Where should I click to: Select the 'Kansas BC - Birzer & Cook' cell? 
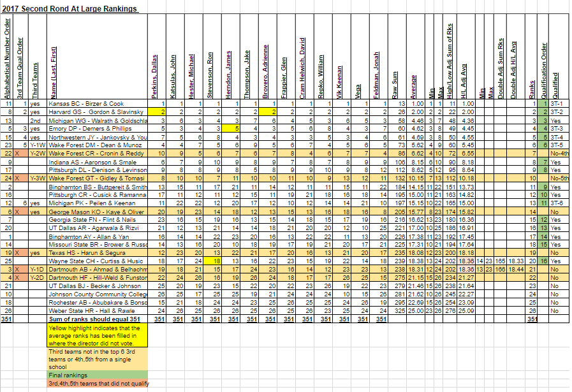click(x=97, y=103)
